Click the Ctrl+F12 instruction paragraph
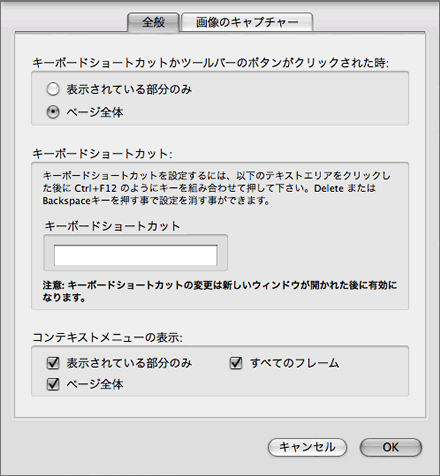Image resolution: width=440 pixels, height=476 pixels. coord(216,188)
